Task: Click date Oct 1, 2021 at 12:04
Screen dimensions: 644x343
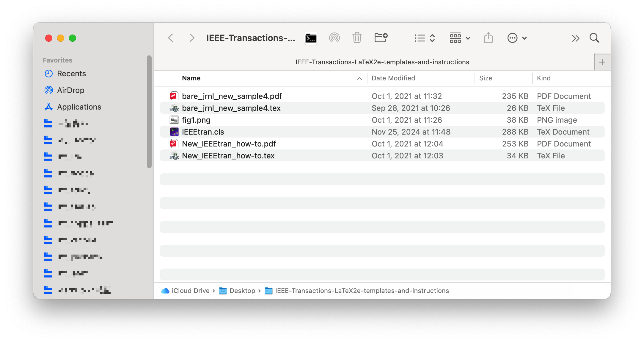Action: (x=407, y=144)
